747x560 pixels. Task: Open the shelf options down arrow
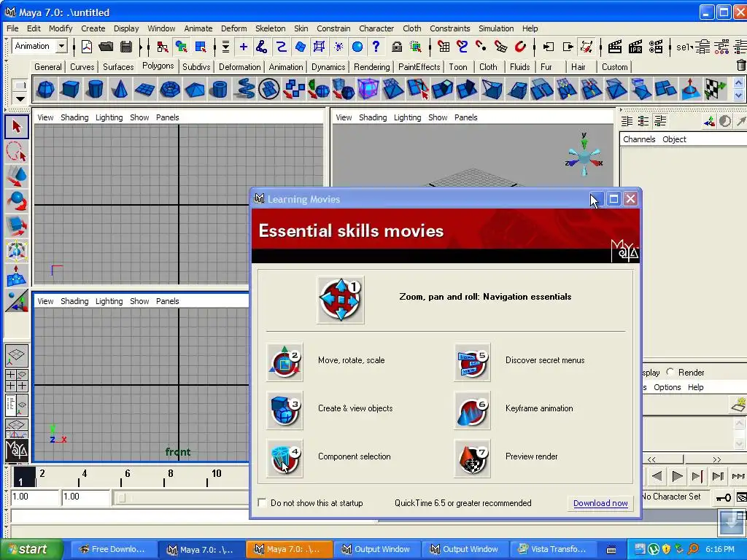point(20,99)
